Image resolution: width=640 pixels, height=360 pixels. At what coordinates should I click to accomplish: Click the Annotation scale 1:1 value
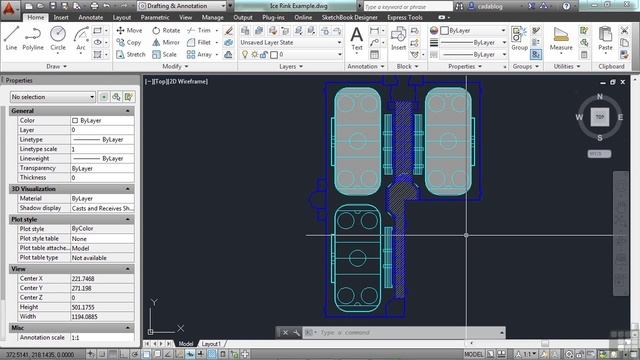pyautogui.click(x=102, y=338)
